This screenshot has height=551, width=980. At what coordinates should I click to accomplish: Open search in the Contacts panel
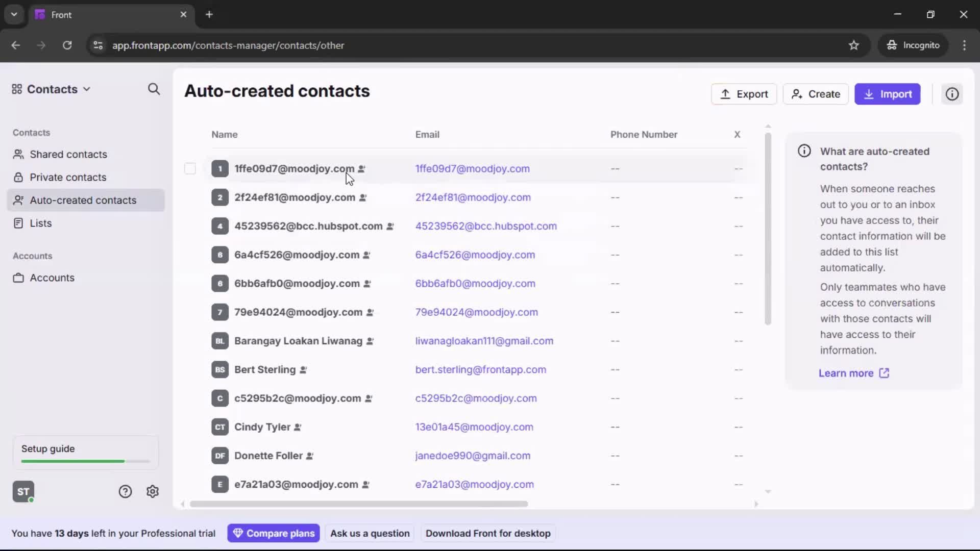point(154,89)
